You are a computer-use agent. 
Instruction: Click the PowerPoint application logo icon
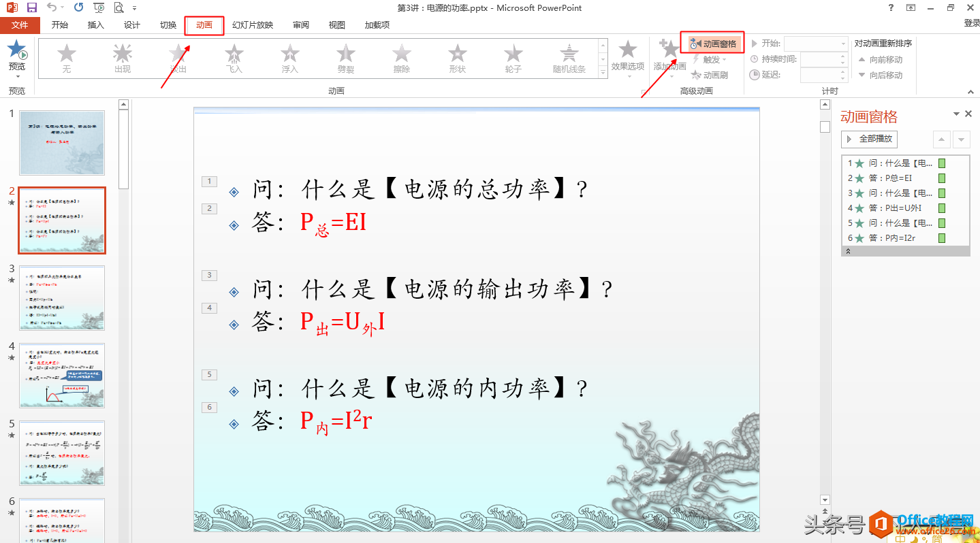pyautogui.click(x=12, y=7)
